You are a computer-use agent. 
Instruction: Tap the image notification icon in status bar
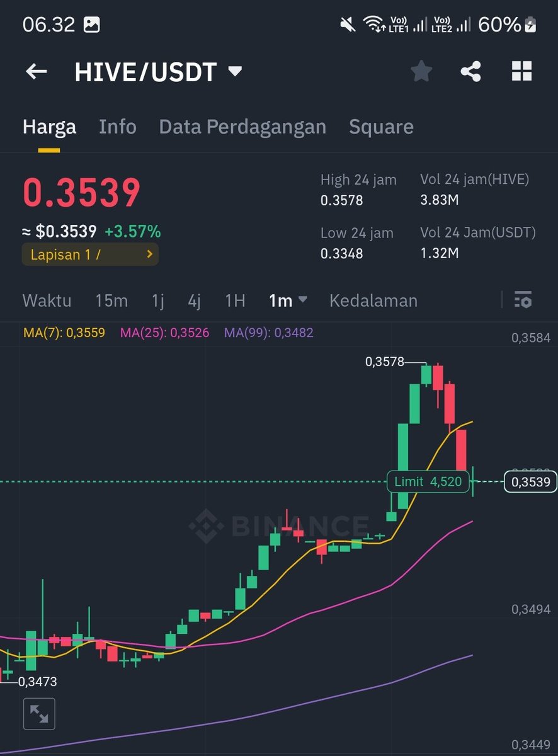pos(92,25)
